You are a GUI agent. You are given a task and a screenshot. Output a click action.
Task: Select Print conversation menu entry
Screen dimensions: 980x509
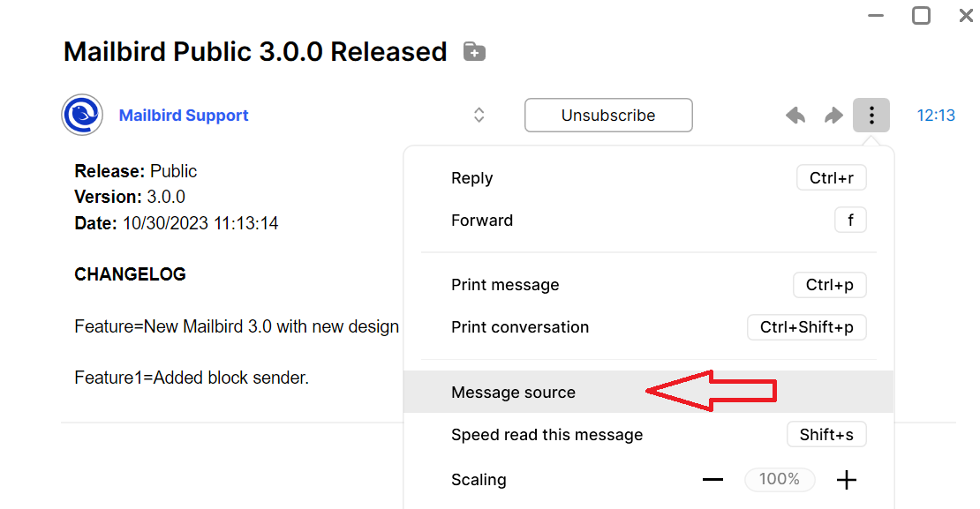point(648,327)
